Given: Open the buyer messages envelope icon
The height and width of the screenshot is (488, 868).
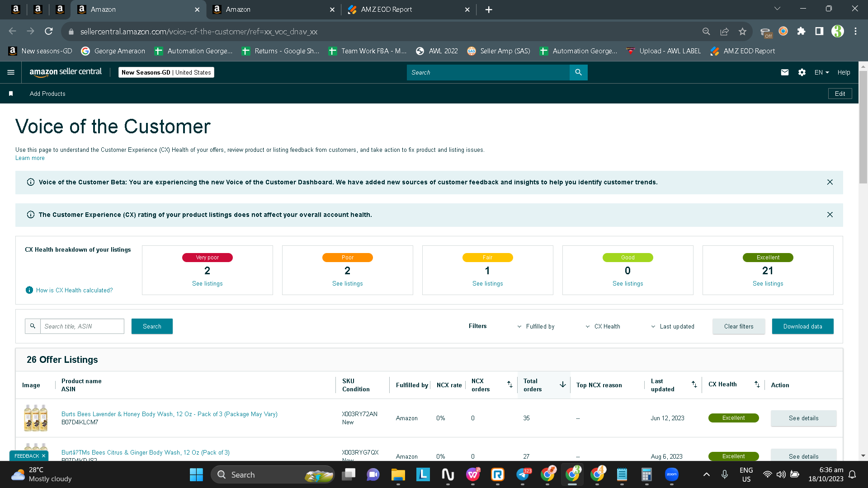Looking at the screenshot, I should coord(785,72).
